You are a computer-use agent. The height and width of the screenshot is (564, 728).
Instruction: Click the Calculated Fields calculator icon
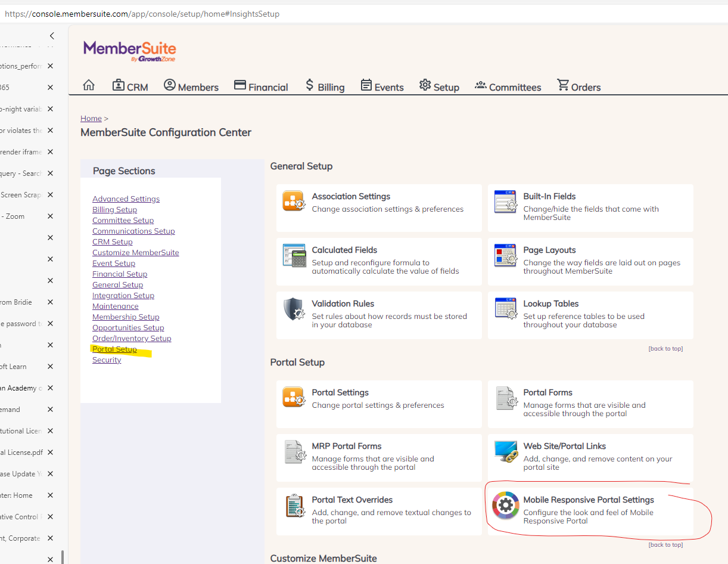294,255
